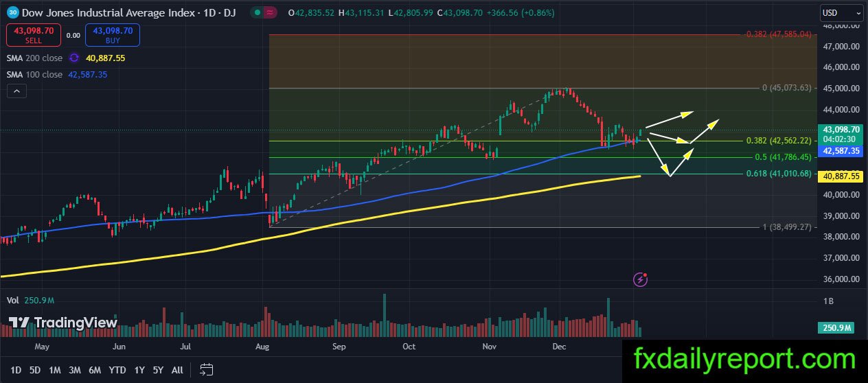The height and width of the screenshot is (383, 868).
Task: Click the Low value 42,805.99
Action: tap(414, 13)
